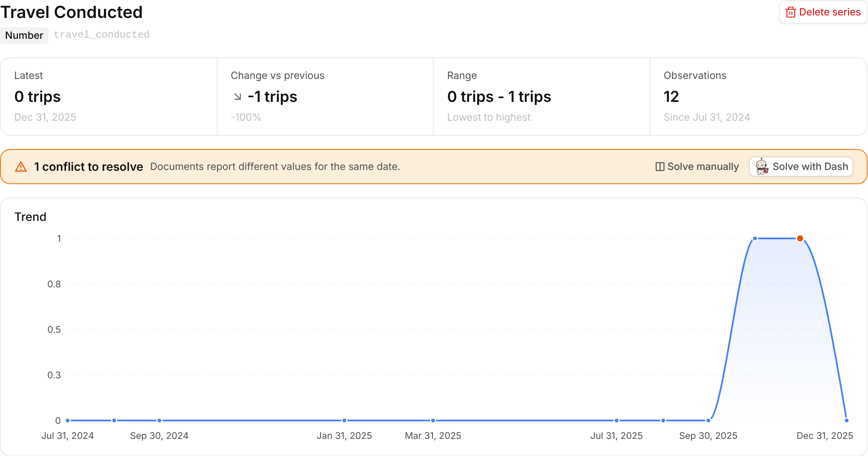Click Solve with Dash button
The image size is (868, 456).
(801, 167)
